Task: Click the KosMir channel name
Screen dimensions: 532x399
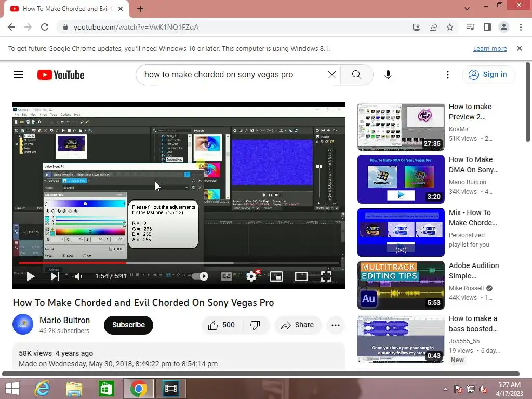Action: point(459,129)
